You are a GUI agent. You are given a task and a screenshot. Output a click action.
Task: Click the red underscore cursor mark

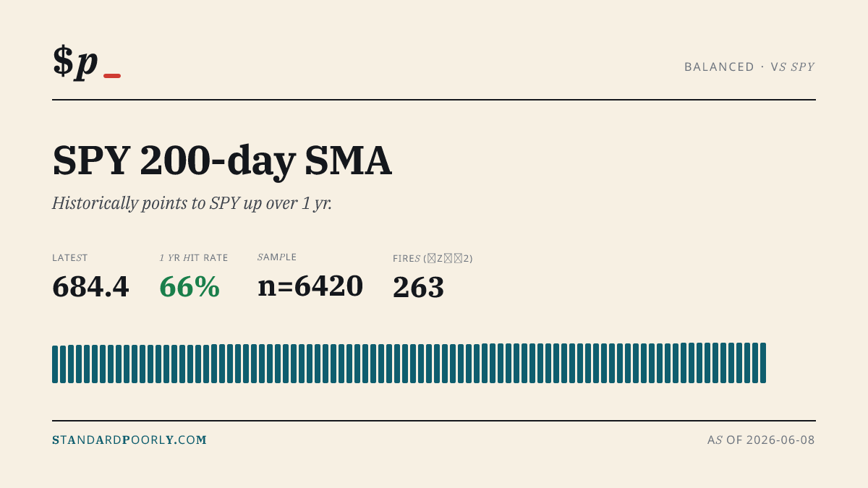tap(112, 76)
